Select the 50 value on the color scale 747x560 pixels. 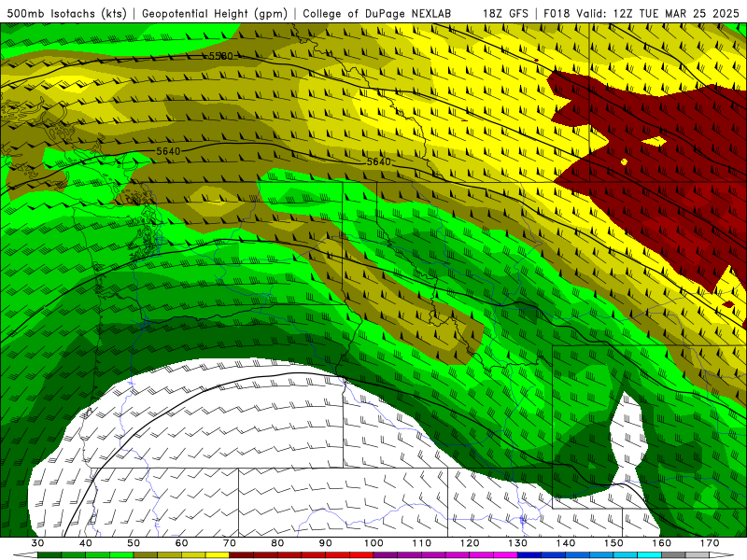tap(134, 543)
